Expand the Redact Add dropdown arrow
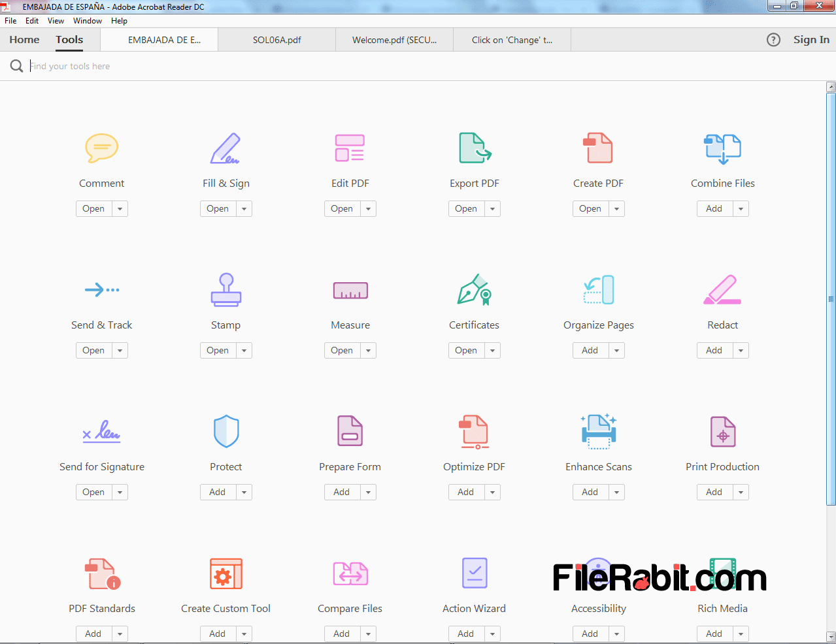This screenshot has width=836, height=644. tap(741, 351)
